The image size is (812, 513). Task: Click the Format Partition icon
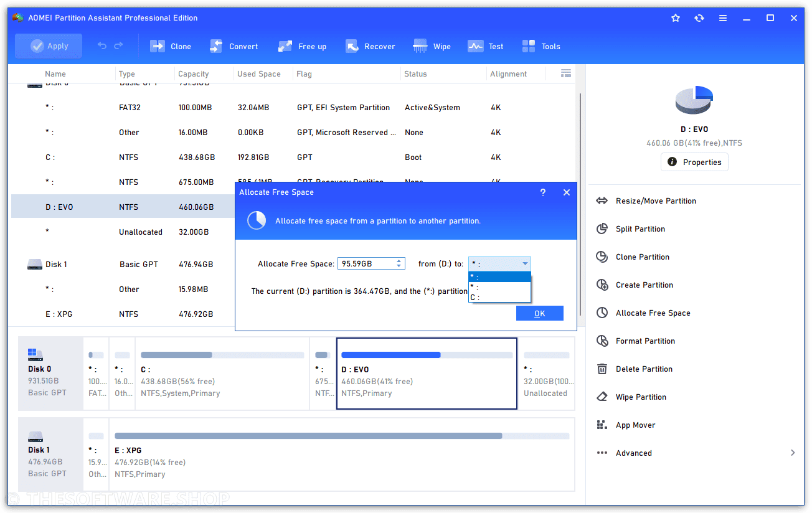(602, 341)
